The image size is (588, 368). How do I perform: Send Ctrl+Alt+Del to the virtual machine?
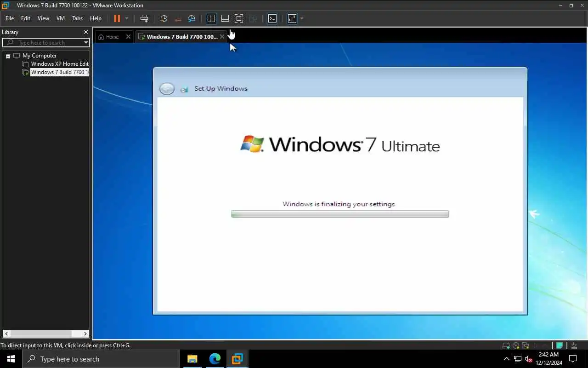[x=144, y=18]
